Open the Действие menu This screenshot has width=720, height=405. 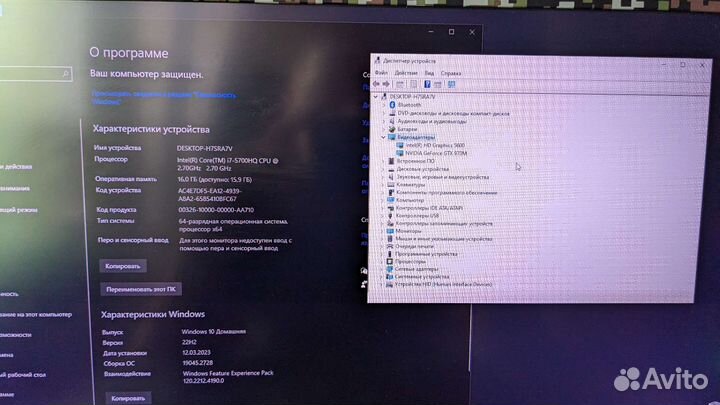pos(406,73)
